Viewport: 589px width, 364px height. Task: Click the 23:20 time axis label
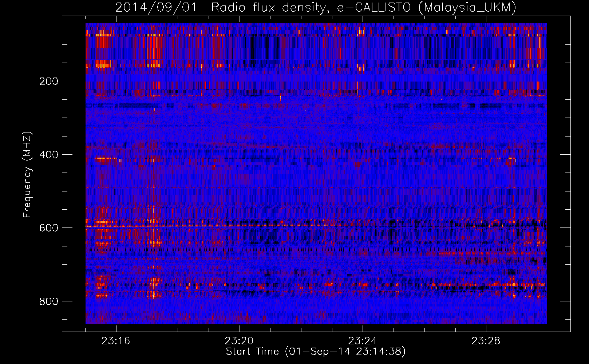tap(239, 341)
